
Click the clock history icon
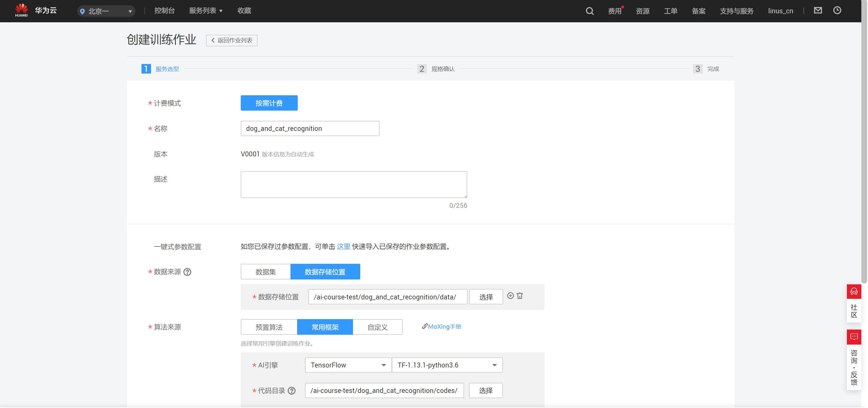click(837, 10)
